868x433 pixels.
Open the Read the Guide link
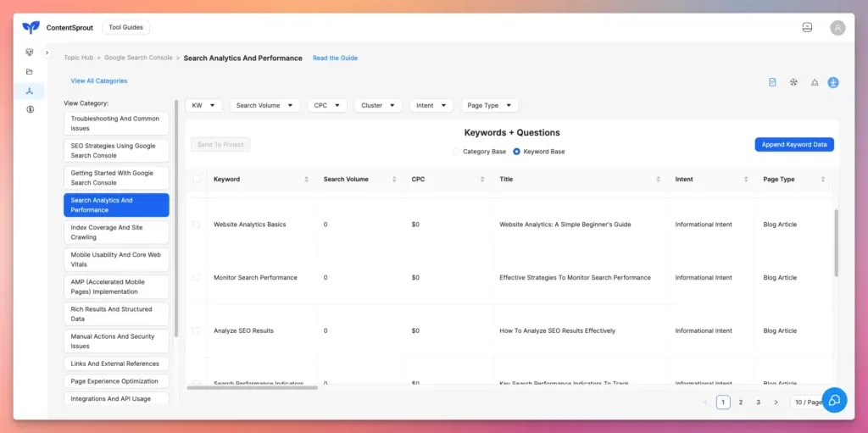(335, 58)
